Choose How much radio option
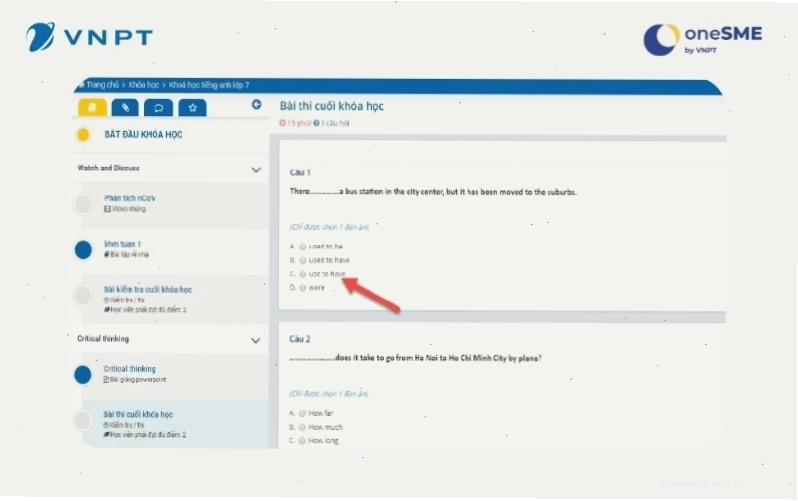Screen dimensions: 798x501 [302, 427]
